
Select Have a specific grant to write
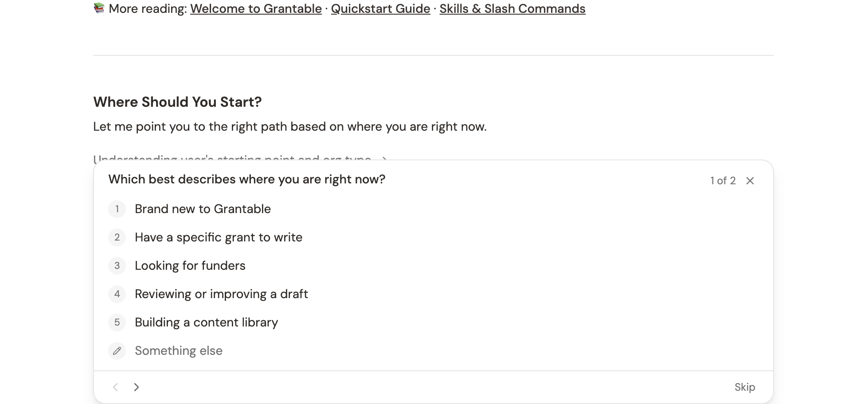pos(218,237)
